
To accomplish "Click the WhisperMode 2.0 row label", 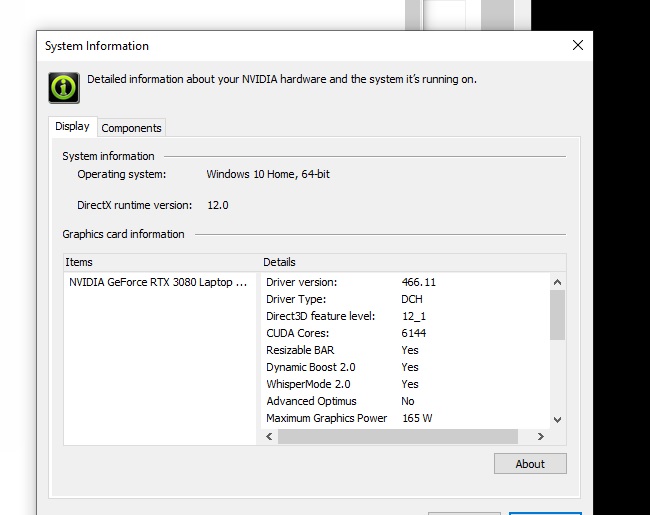I will (308, 384).
